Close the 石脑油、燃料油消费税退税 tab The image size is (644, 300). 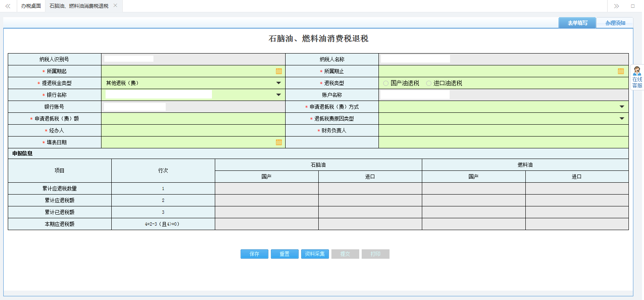click(115, 6)
